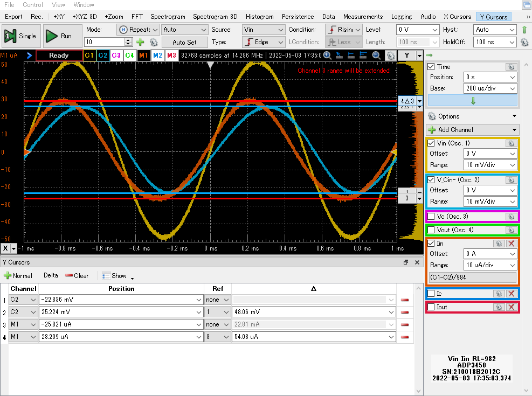Image resolution: width=532 pixels, height=396 pixels.
Task: Click the Auto Set button
Action: (x=184, y=42)
